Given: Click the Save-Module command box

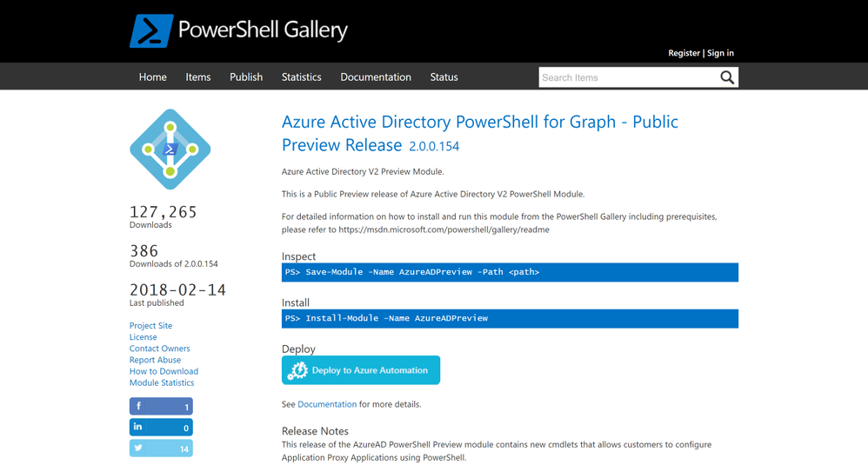Looking at the screenshot, I should pos(510,272).
